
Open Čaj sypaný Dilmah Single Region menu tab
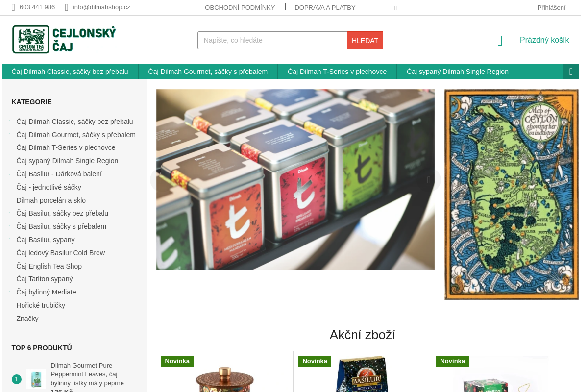(458, 72)
